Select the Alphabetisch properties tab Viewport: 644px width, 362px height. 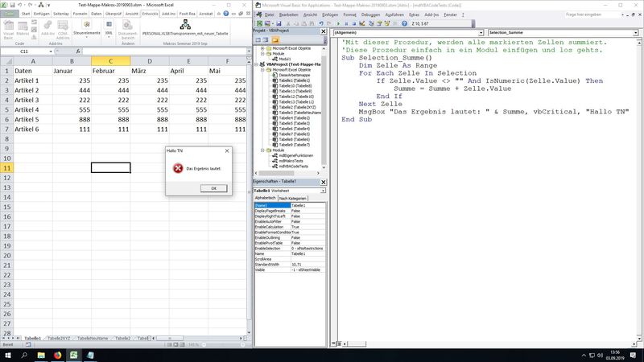pyautogui.click(x=266, y=198)
